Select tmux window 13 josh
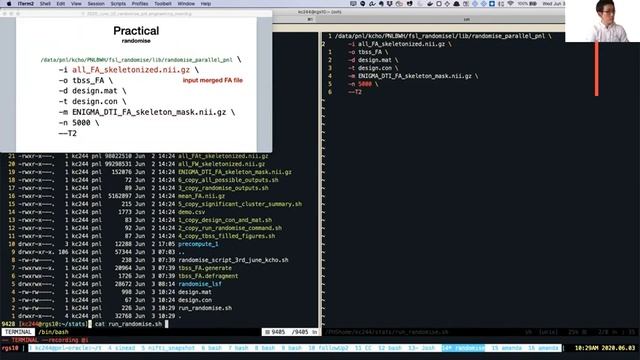 click(421, 348)
